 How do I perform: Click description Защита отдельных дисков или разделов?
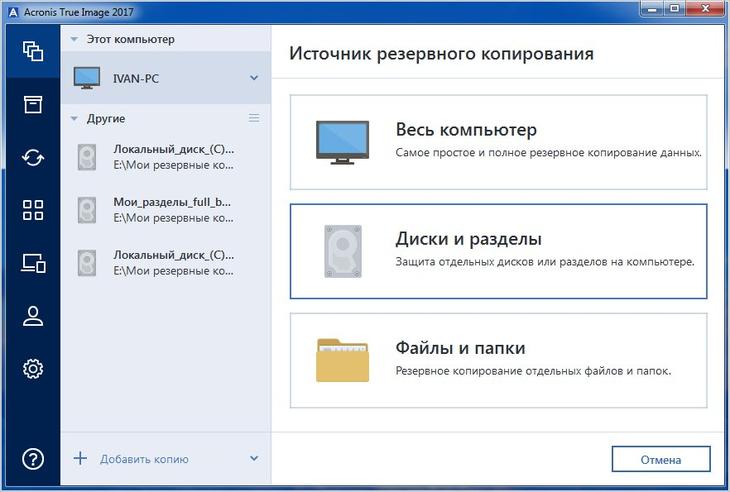pyautogui.click(x=545, y=262)
